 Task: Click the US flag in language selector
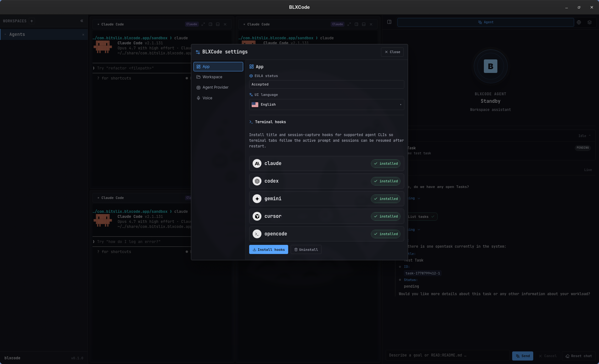click(255, 105)
